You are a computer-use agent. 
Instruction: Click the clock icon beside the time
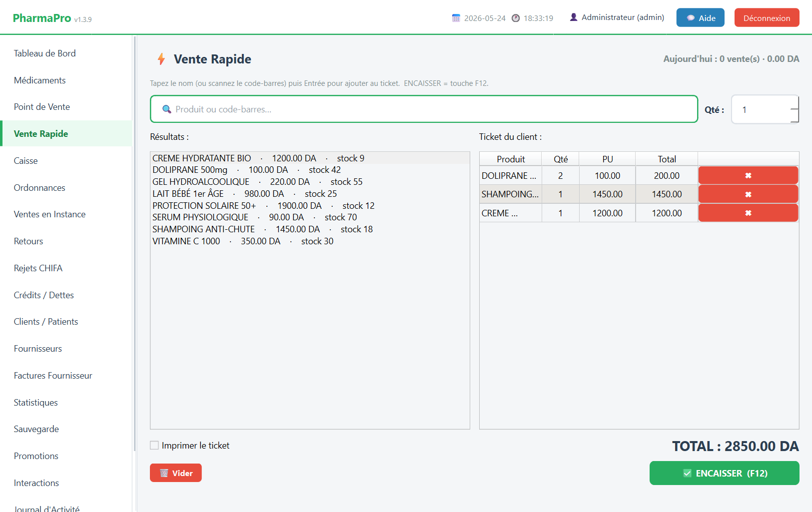point(516,18)
